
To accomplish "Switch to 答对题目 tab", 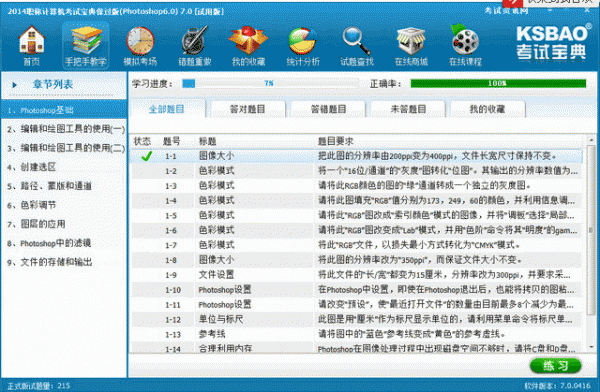I will coord(248,109).
